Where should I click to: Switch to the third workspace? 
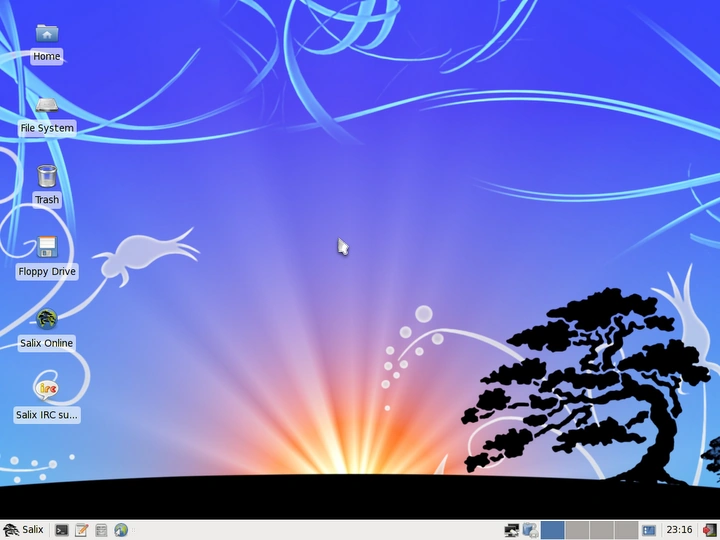pos(602,530)
